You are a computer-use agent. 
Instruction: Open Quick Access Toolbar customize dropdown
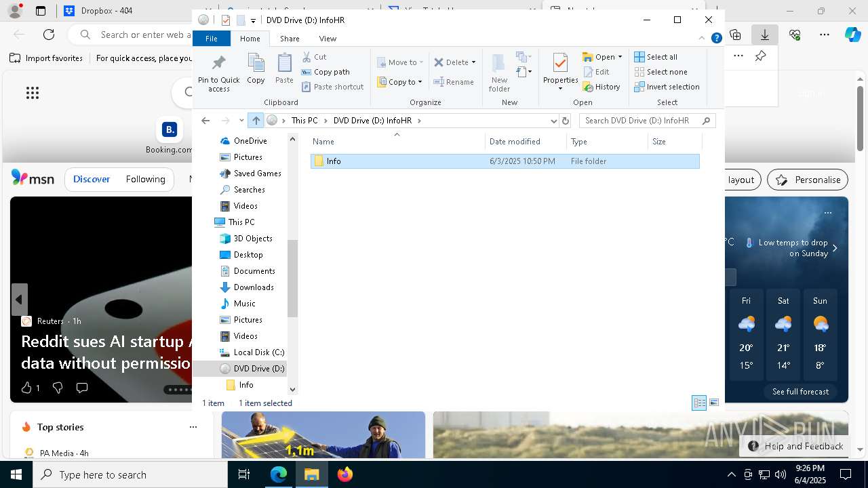point(253,20)
